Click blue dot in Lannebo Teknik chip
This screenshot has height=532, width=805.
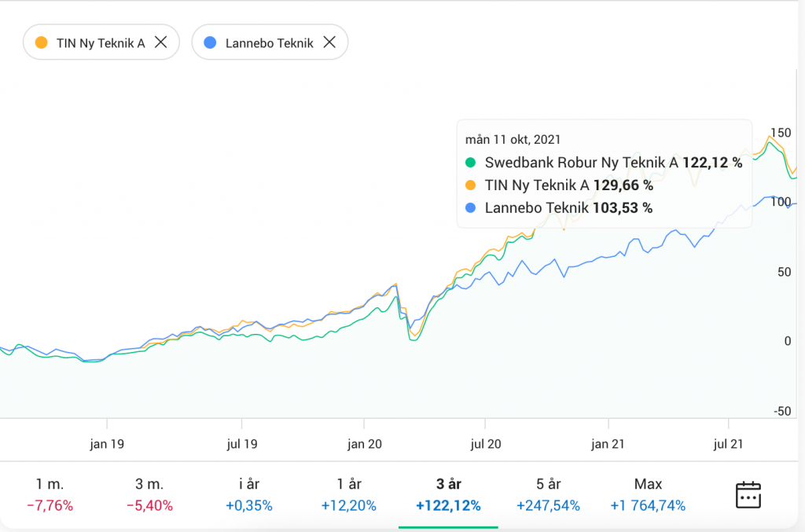tap(210, 42)
